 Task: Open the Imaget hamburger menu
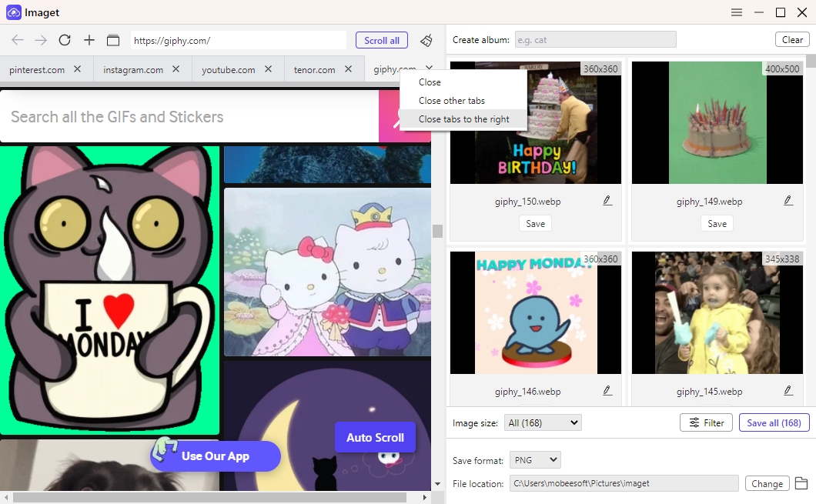coord(737,12)
